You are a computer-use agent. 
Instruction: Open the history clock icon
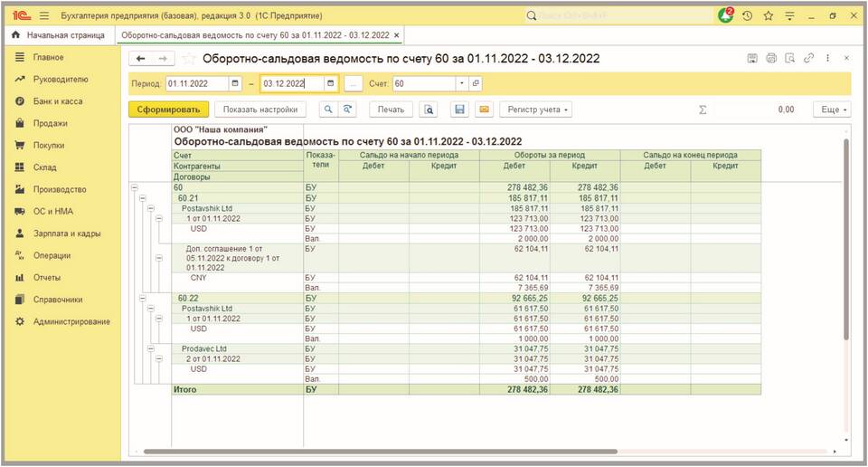(747, 15)
